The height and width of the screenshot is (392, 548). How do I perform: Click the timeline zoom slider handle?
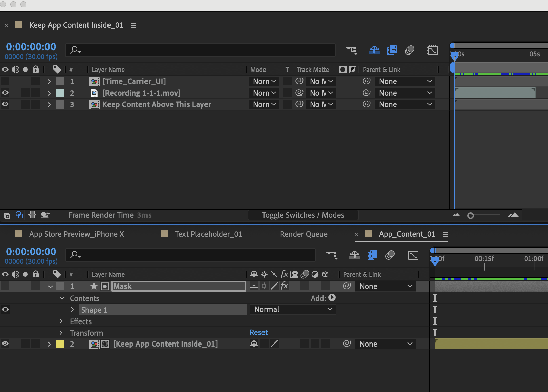(471, 215)
